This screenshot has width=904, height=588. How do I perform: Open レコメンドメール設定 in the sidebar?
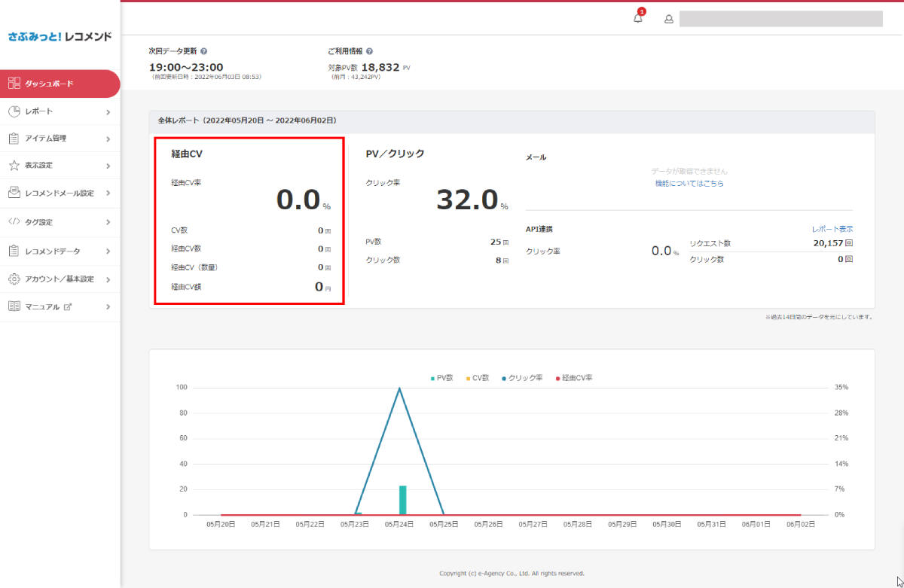click(60, 193)
